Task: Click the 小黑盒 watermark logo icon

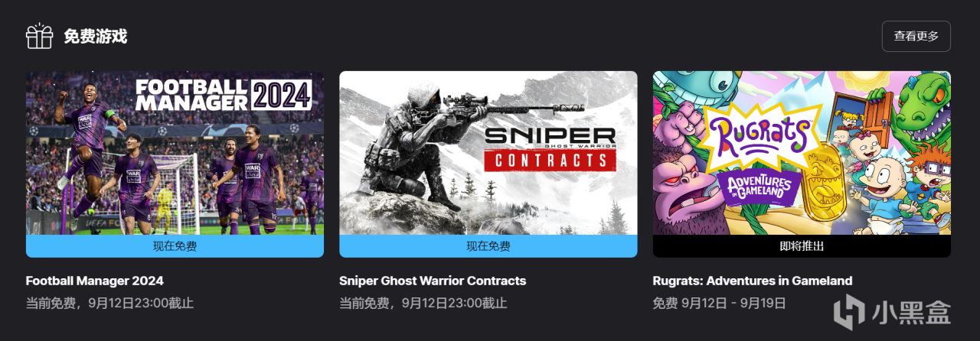Action: (849, 312)
